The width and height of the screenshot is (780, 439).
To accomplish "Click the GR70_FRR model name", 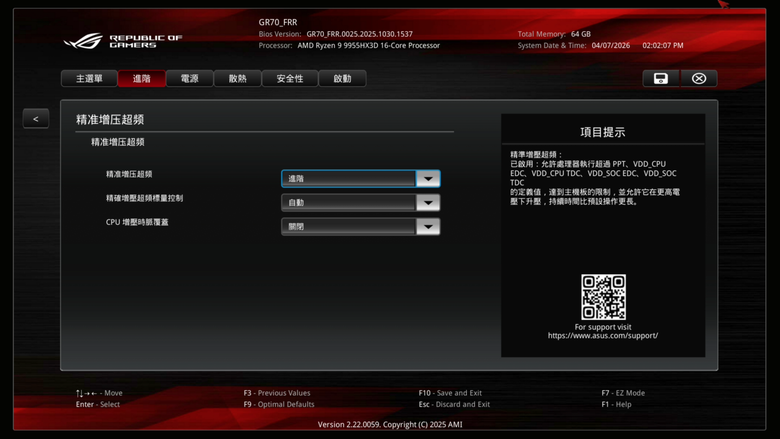I will point(278,22).
